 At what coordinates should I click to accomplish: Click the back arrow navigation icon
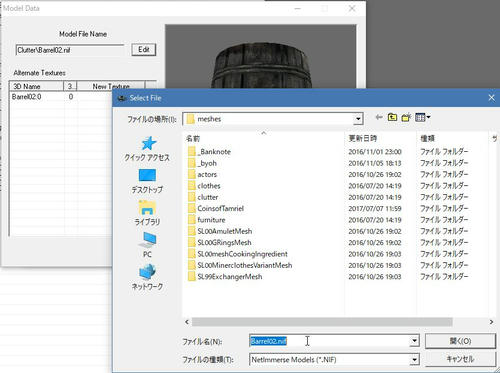[379, 117]
